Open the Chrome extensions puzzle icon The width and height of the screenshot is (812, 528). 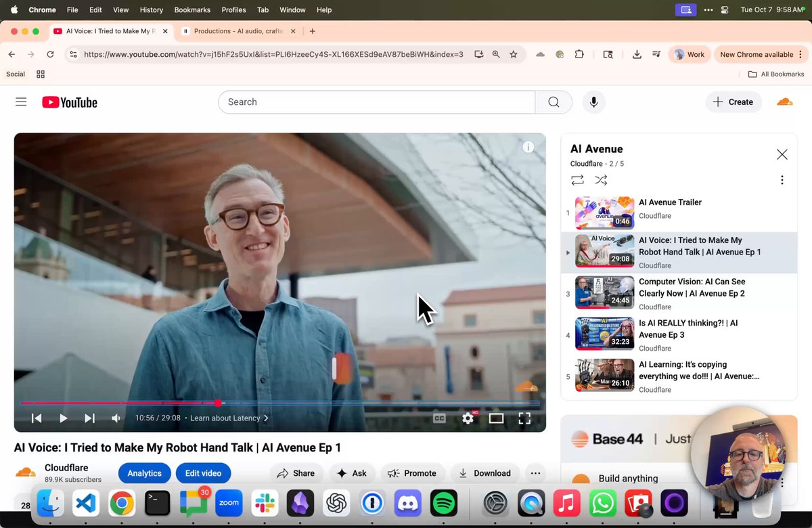(x=579, y=54)
